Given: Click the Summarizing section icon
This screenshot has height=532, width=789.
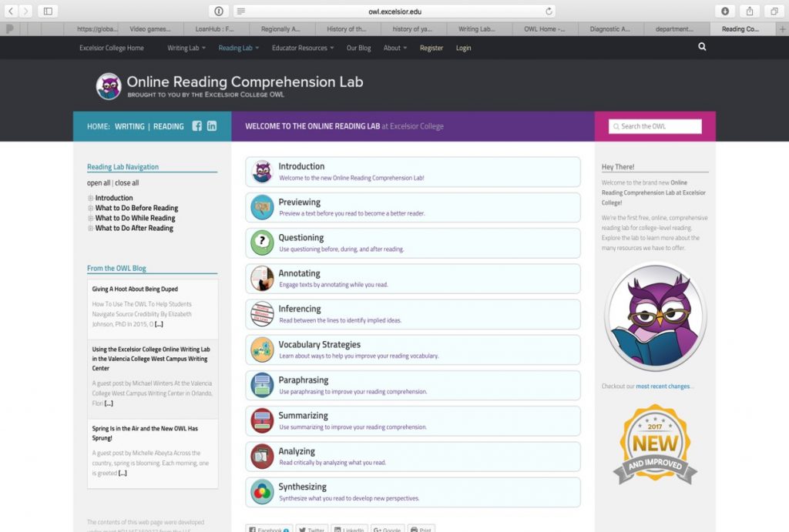Looking at the screenshot, I should tap(262, 421).
